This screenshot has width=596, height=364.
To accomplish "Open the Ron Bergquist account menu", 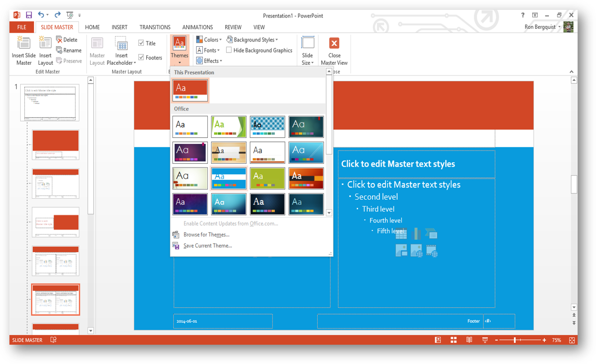I will tap(543, 27).
